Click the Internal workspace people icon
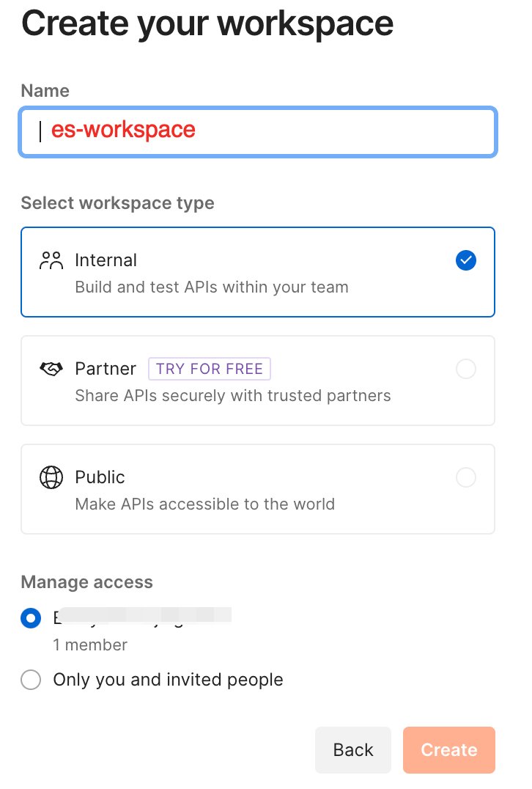Image resolution: width=532 pixels, height=789 pixels. click(x=51, y=261)
